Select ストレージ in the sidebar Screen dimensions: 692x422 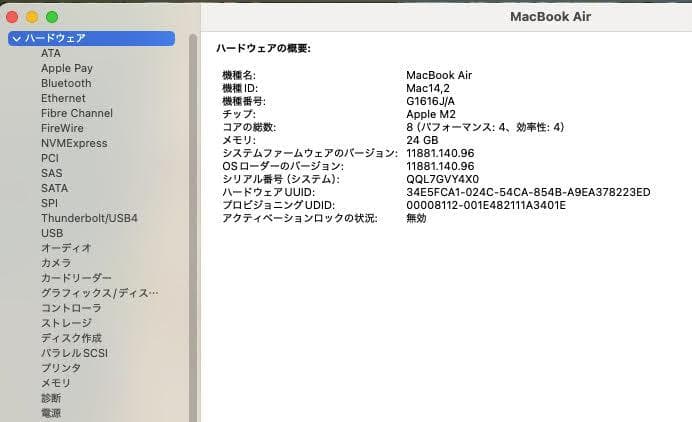pos(66,323)
